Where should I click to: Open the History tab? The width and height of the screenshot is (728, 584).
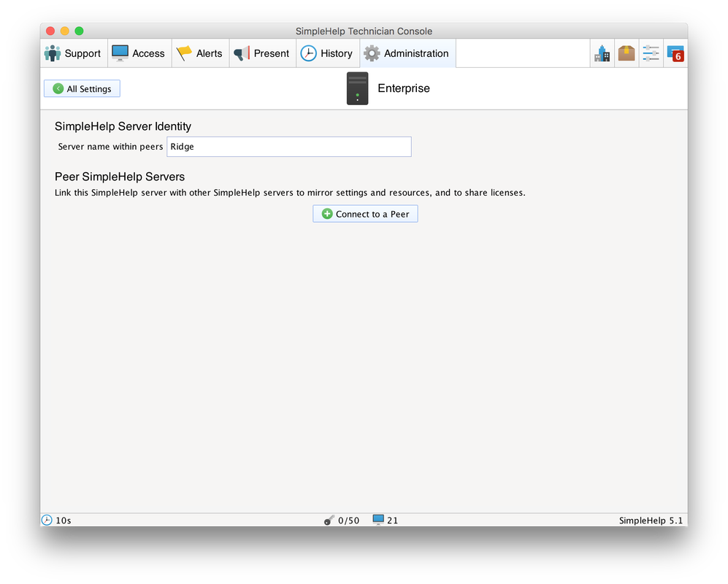click(x=327, y=53)
